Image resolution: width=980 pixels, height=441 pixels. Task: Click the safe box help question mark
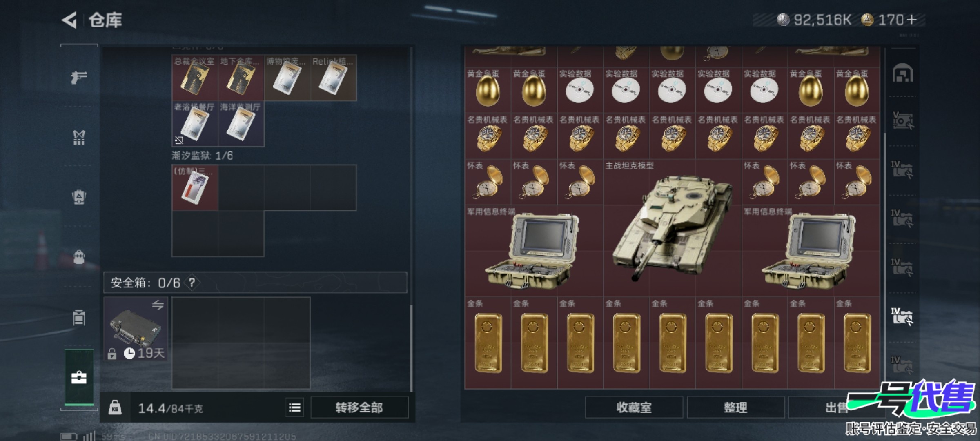tap(192, 283)
